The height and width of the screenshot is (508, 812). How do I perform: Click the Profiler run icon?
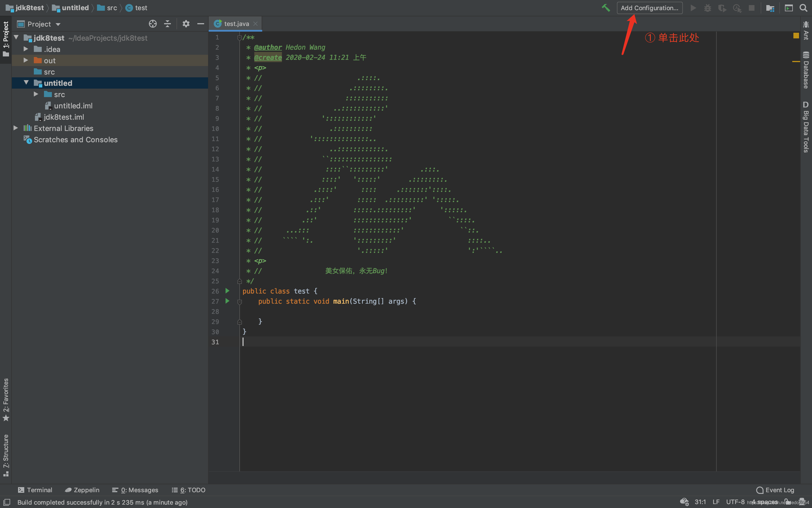coord(737,8)
